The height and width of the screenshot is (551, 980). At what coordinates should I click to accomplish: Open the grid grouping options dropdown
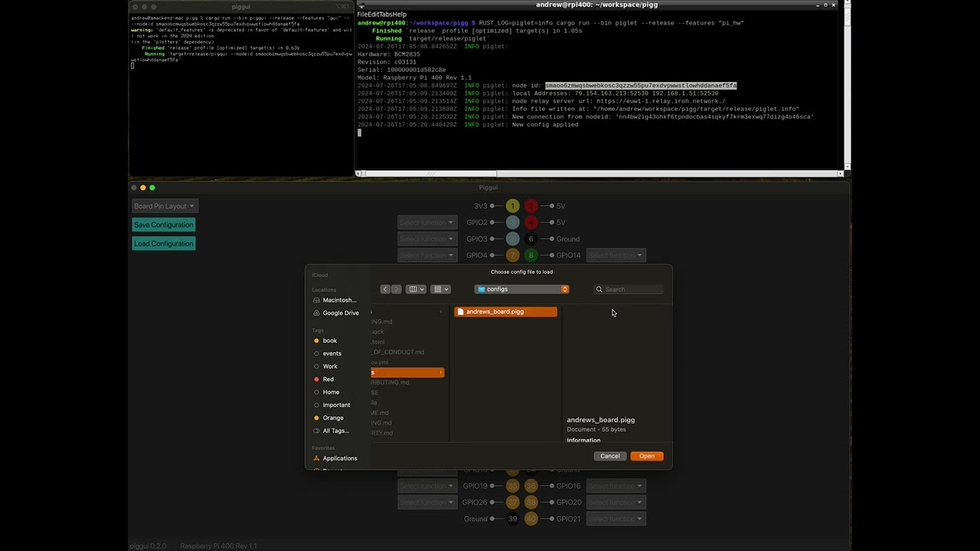[x=441, y=289]
